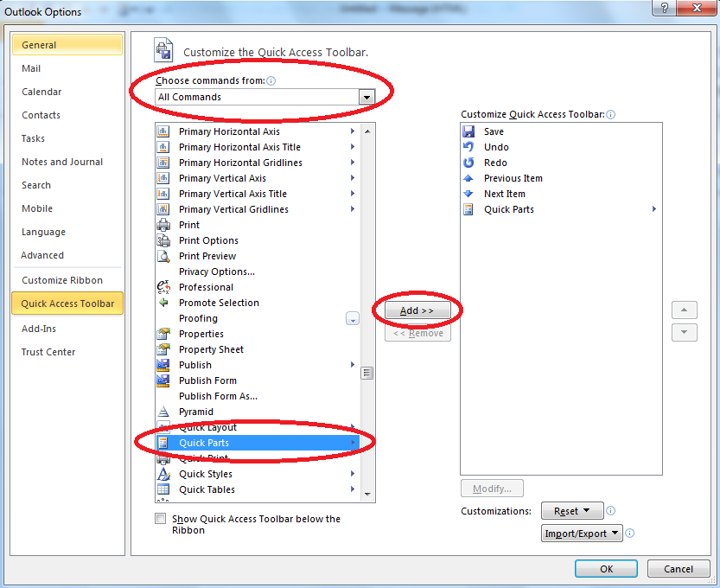Select the Print command icon
The image size is (720, 588).
tap(162, 225)
